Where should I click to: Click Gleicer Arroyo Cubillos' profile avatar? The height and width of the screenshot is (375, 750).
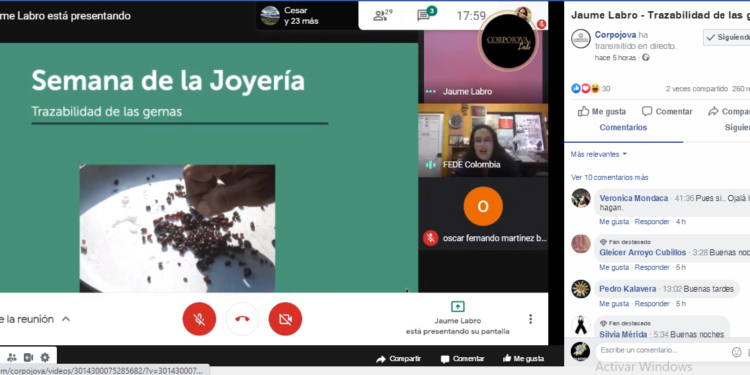pos(581,244)
